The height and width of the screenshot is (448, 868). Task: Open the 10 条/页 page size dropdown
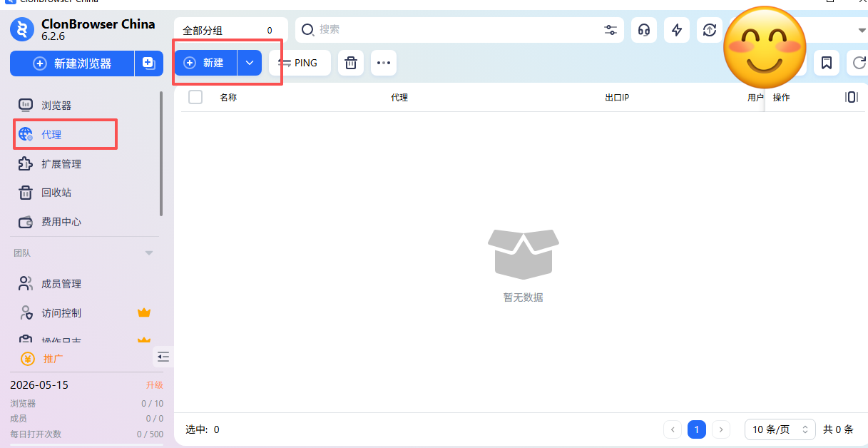pyautogui.click(x=780, y=429)
